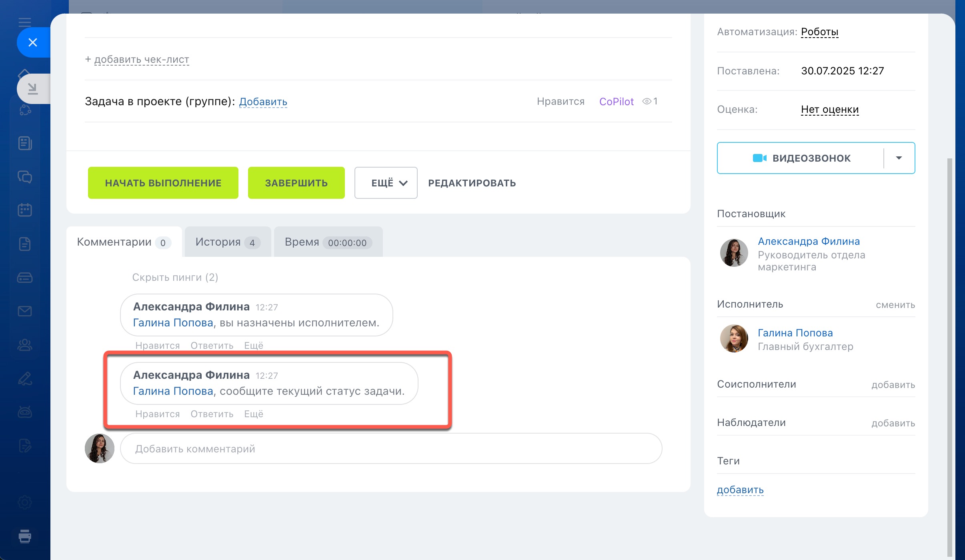Click the camera icon on the Видеозвонок button
Viewport: 965px width, 560px height.
[x=759, y=158]
